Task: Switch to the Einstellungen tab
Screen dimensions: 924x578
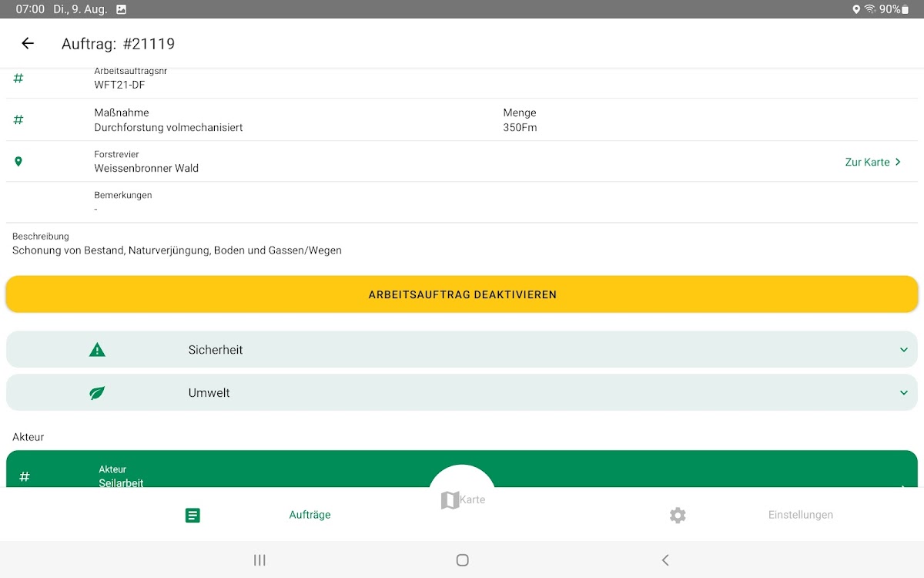Action: coord(800,515)
